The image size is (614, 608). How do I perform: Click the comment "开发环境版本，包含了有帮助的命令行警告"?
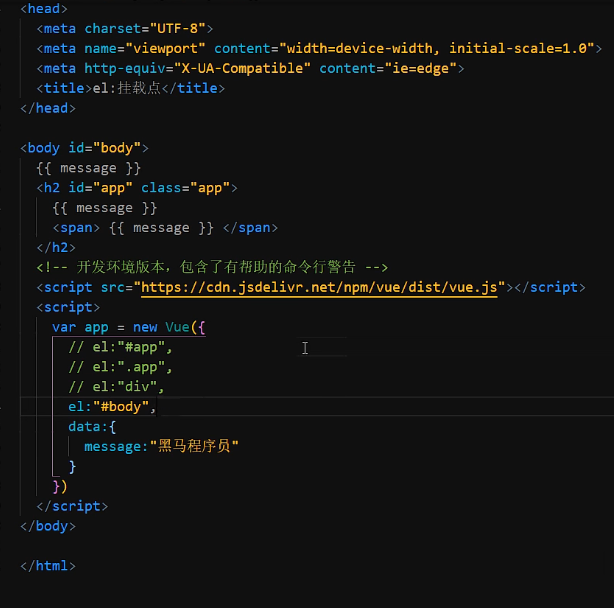click(216, 267)
